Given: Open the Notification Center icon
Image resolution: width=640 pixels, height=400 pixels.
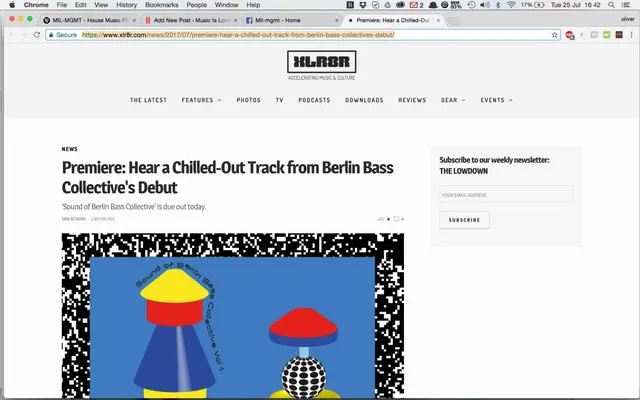Looking at the screenshot, I should pos(626,5).
